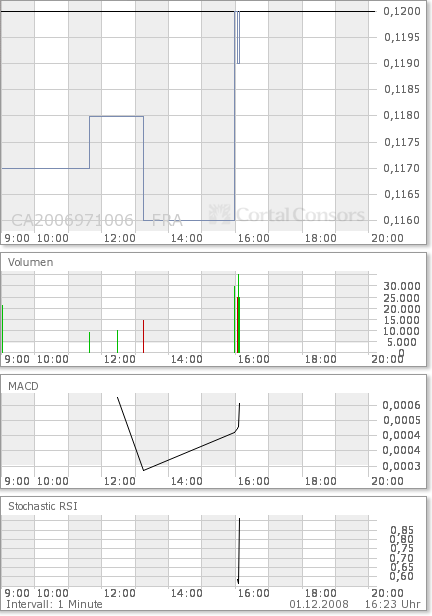Screen dimensions: 432x616
Task: Click the 0,1180 price axis label
Action: (401, 116)
